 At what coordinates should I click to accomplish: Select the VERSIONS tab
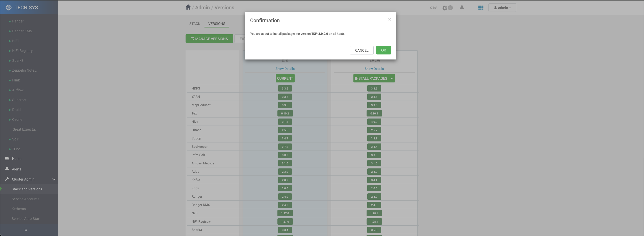click(x=217, y=24)
